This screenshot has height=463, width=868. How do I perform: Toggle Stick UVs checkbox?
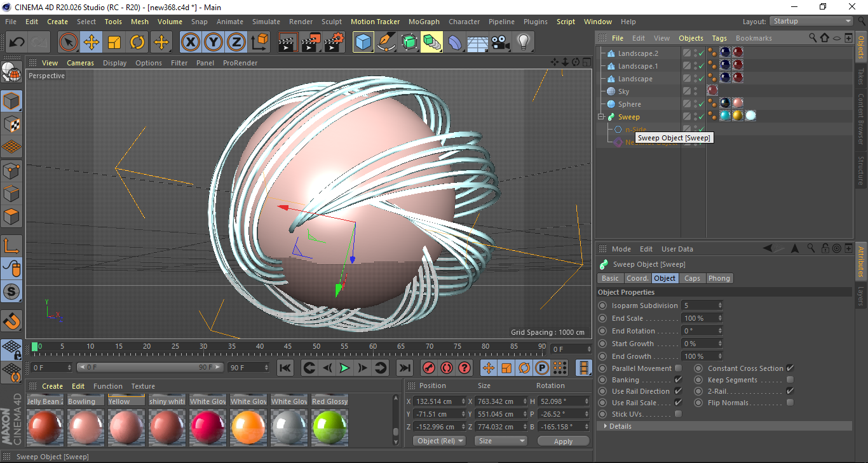coord(678,414)
